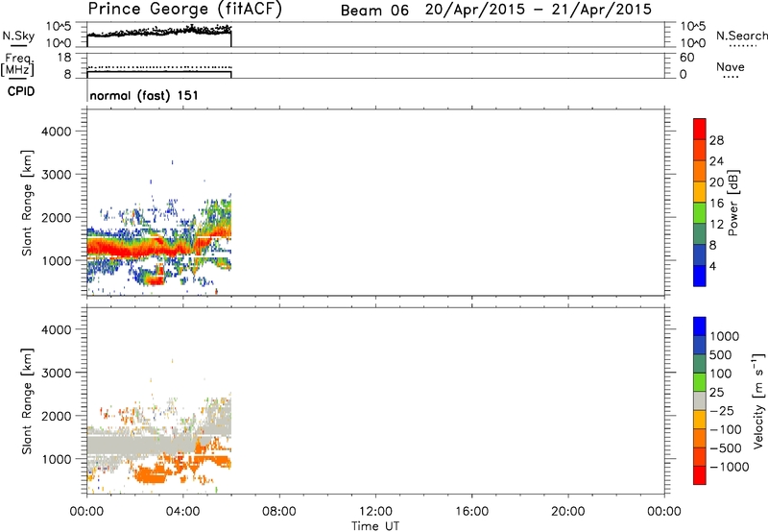Click the blue top of the Velocity color bar

[700, 326]
